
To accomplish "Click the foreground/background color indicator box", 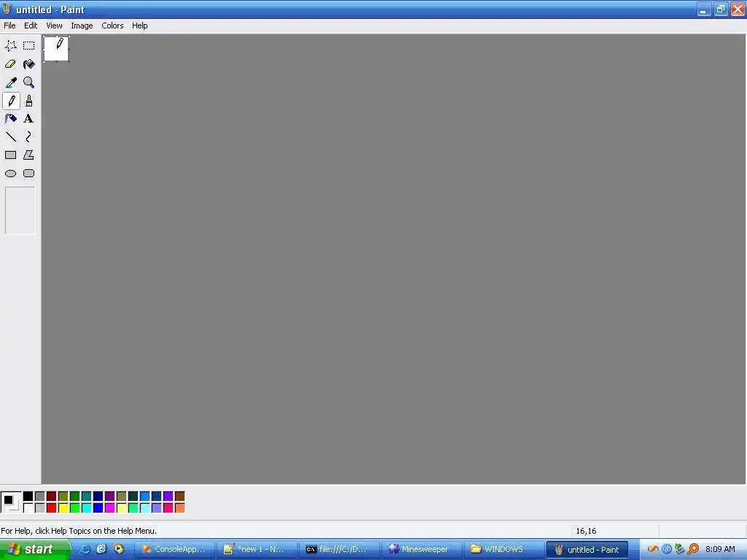I will (x=11, y=502).
